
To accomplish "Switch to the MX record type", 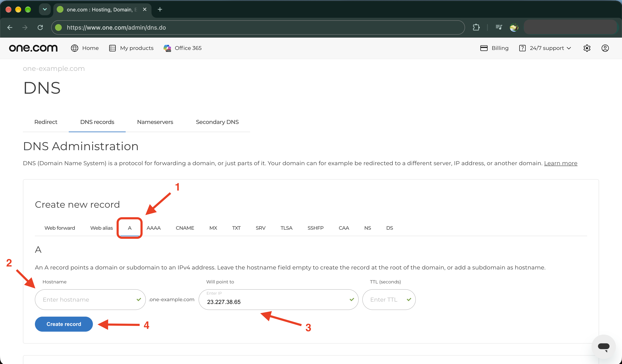I will point(213,228).
